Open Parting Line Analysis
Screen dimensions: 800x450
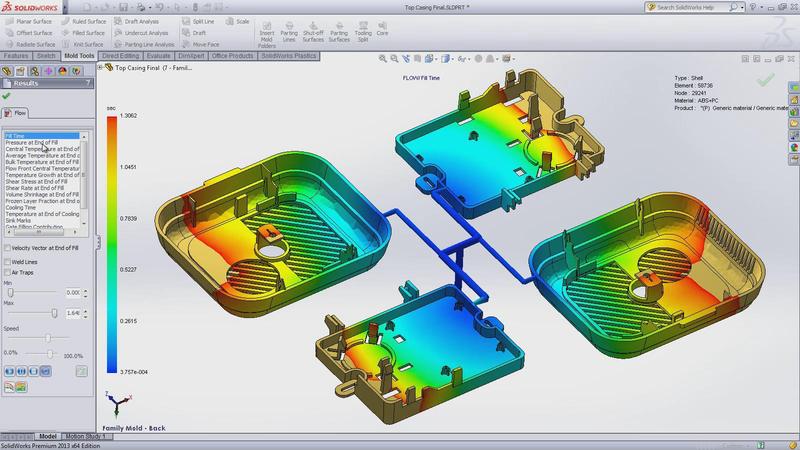pos(144,44)
